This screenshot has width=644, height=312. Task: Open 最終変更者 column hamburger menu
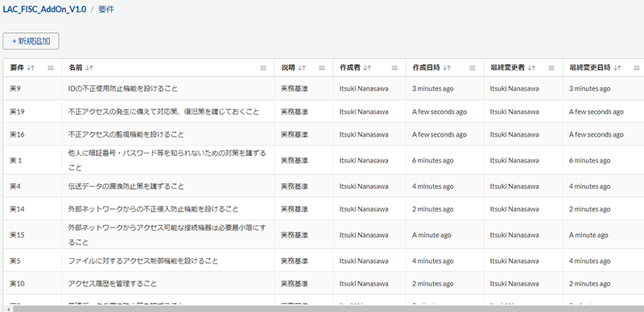[x=551, y=68]
